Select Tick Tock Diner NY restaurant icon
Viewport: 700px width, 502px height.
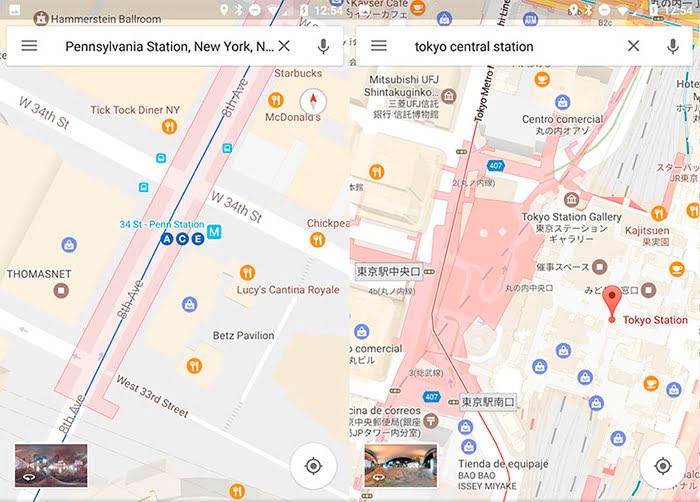pyautogui.click(x=169, y=127)
